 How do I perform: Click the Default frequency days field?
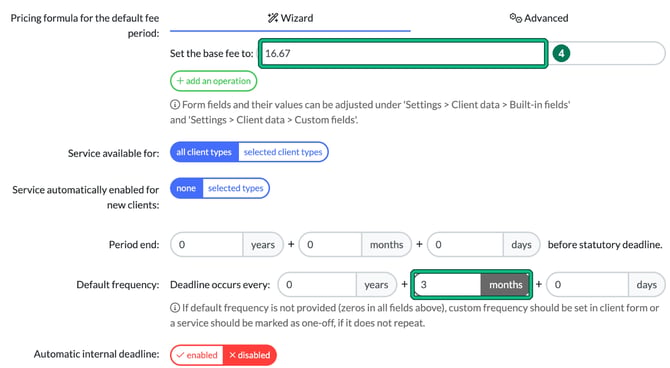click(588, 285)
